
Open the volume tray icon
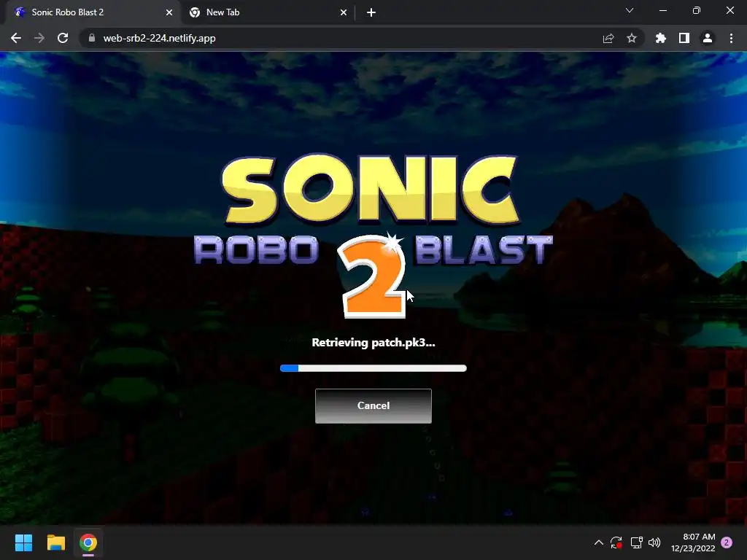coord(654,542)
